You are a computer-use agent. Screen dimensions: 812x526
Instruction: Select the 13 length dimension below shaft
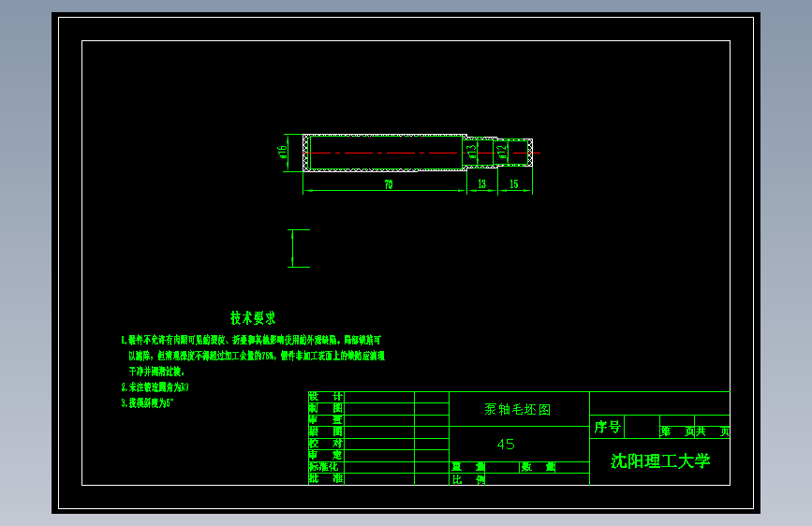tap(481, 184)
